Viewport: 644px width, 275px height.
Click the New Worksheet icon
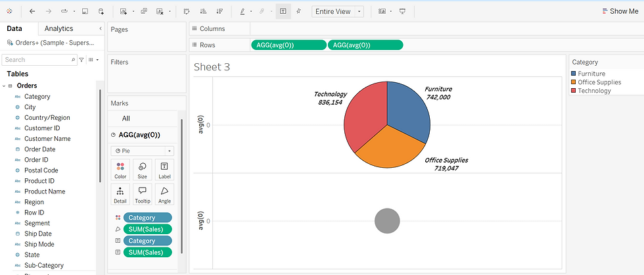[124, 11]
